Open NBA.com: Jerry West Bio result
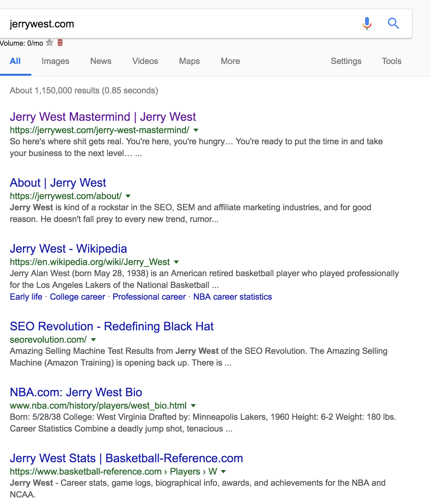 pos(76,392)
